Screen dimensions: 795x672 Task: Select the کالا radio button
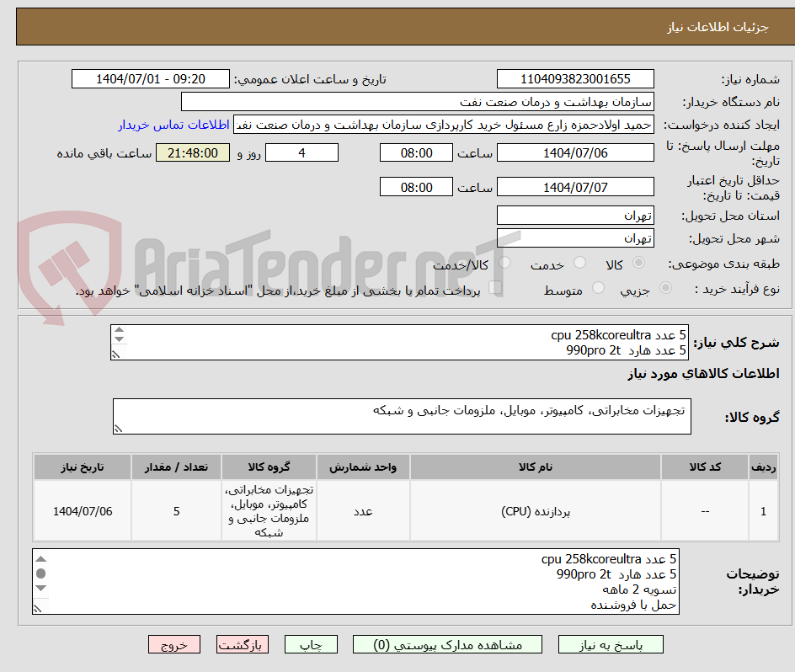click(639, 262)
